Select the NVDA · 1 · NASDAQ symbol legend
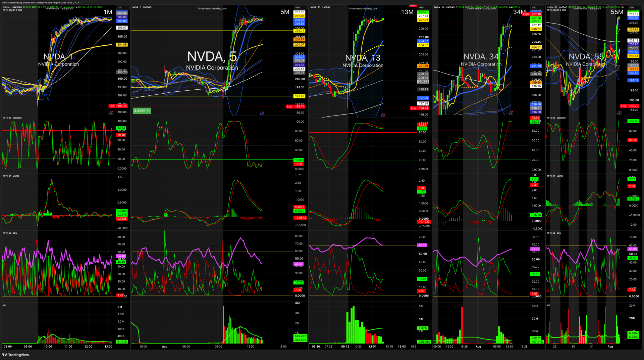 point(12,7)
